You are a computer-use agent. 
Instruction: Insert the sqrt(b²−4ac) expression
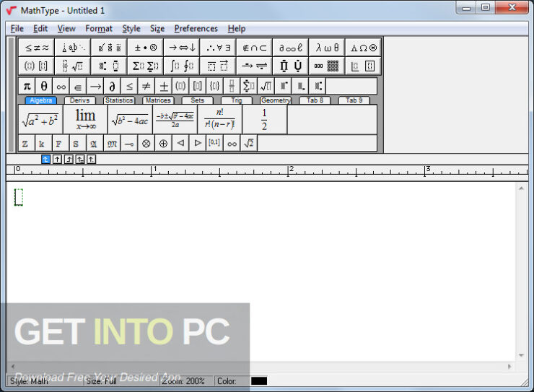point(130,120)
